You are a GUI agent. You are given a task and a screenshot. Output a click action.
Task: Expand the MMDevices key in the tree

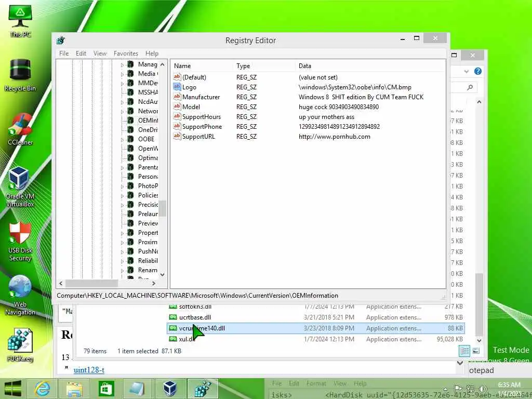122,84
